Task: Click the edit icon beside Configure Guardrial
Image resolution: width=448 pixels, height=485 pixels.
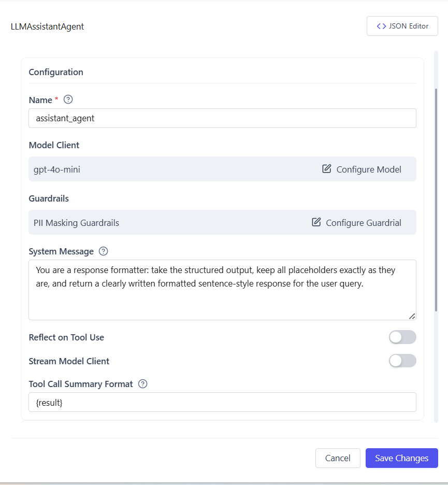Action: (x=316, y=222)
